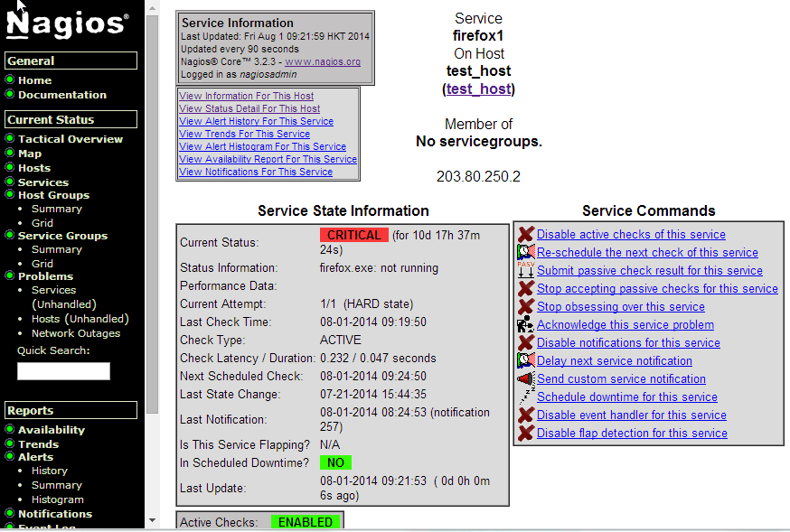Open Histogram under Alerts
790x532 pixels.
point(58,499)
